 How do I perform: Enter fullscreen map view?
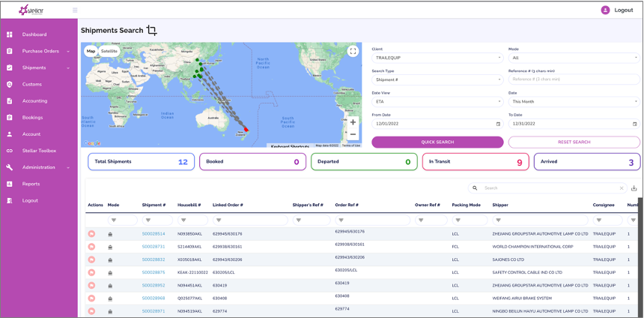tap(353, 51)
